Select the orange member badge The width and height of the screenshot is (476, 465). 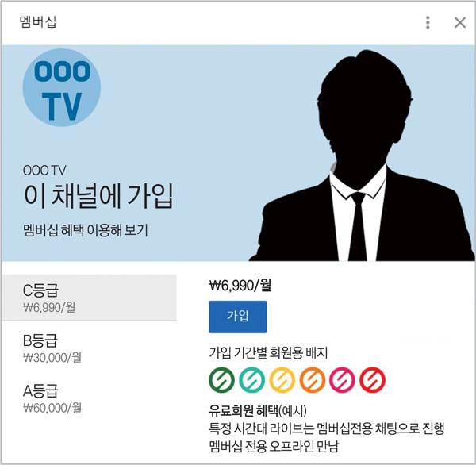pyautogui.click(x=312, y=379)
